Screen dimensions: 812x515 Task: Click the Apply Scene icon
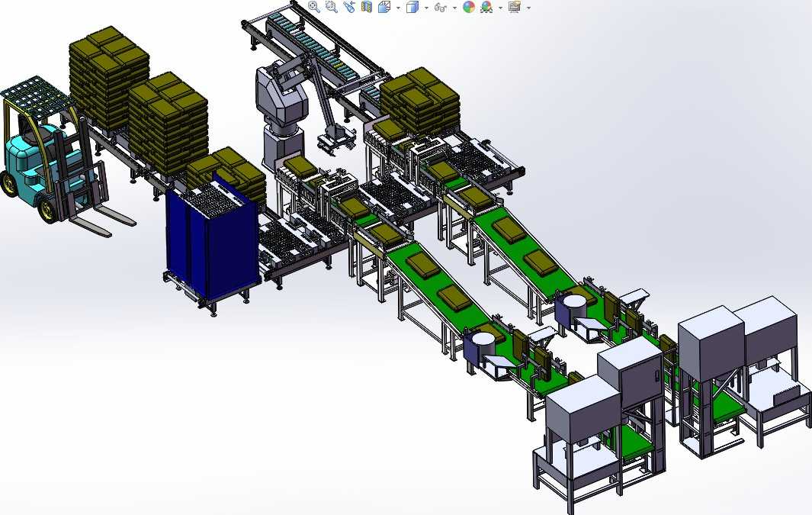click(x=486, y=7)
